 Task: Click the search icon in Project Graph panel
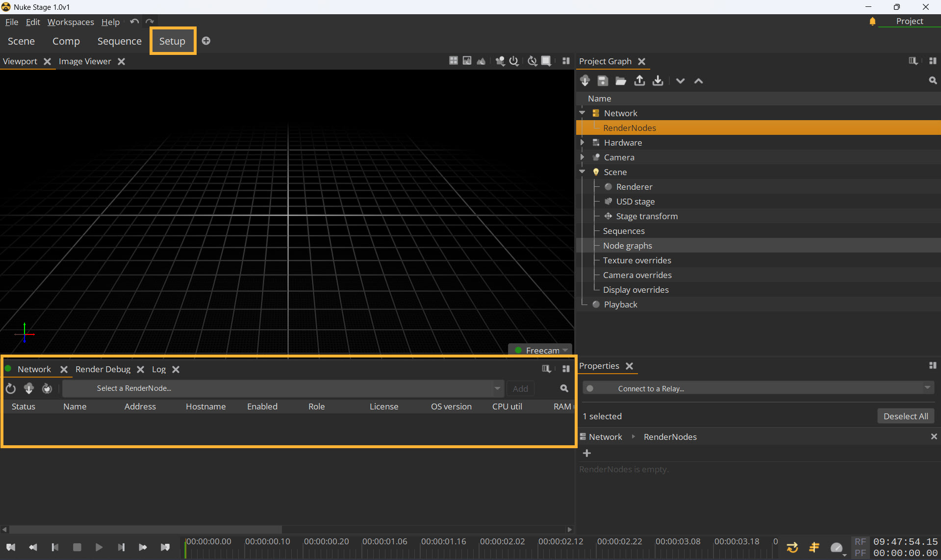coord(932,81)
